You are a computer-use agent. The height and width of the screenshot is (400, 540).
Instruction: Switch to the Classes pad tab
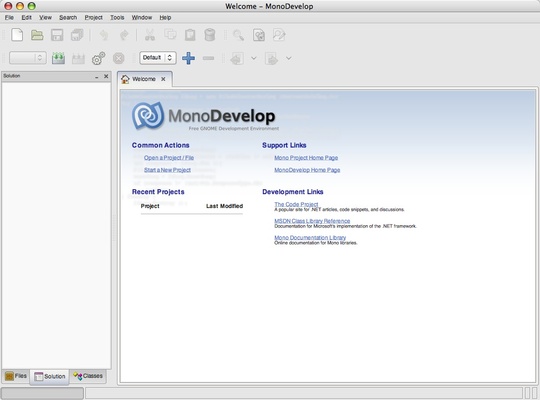pyautogui.click(x=88, y=376)
